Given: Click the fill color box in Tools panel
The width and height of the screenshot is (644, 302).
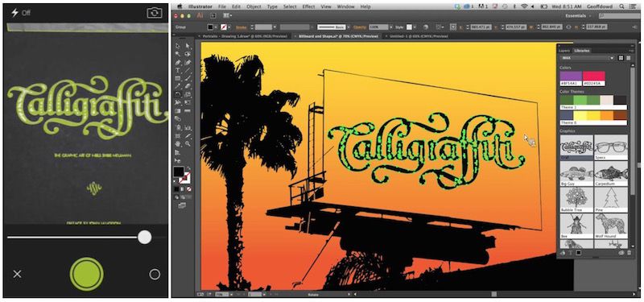Looking at the screenshot, I should (x=179, y=172).
